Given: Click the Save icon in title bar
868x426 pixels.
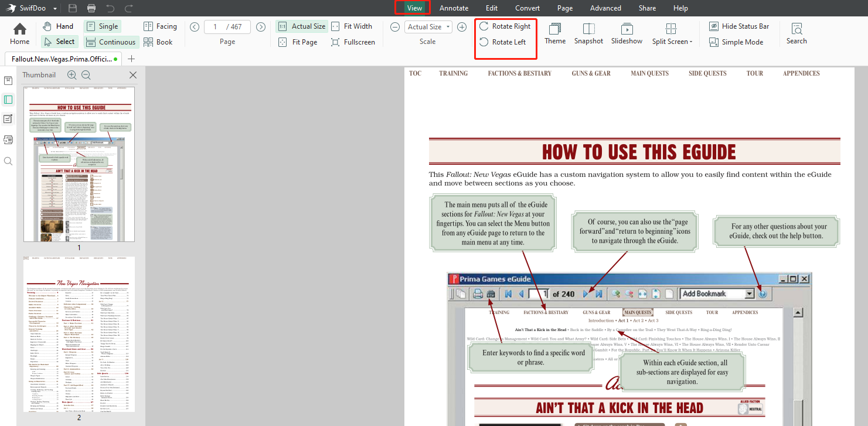Looking at the screenshot, I should (x=73, y=8).
